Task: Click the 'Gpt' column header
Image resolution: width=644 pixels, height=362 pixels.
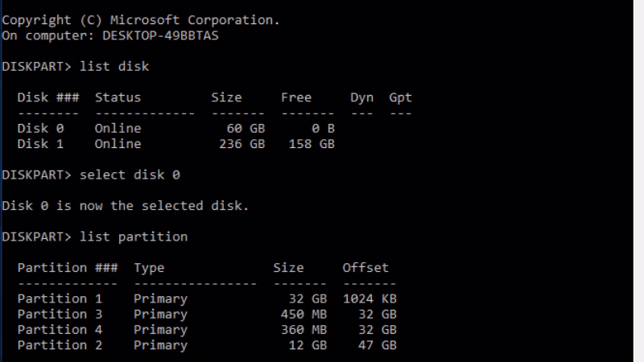Action: pyautogui.click(x=400, y=97)
